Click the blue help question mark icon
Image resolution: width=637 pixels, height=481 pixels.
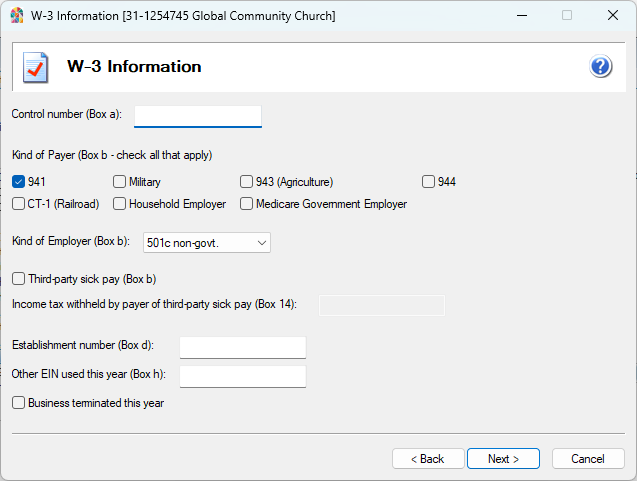coord(601,67)
